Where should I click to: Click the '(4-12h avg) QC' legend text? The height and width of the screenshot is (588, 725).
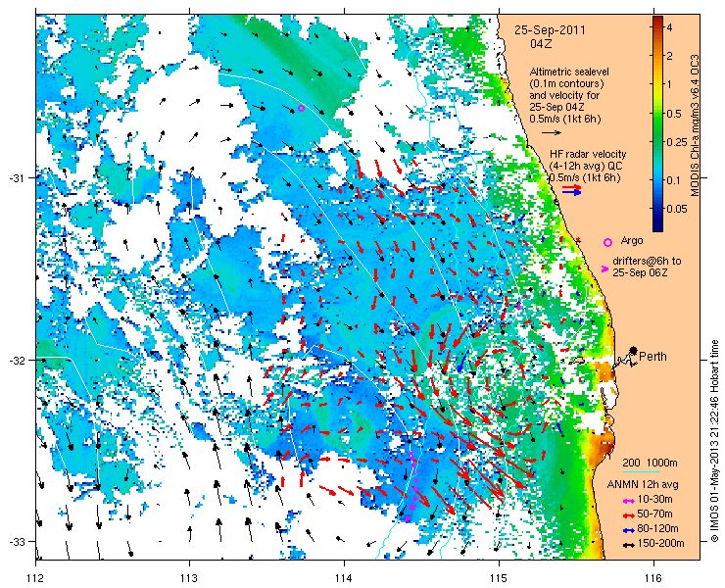click(585, 166)
